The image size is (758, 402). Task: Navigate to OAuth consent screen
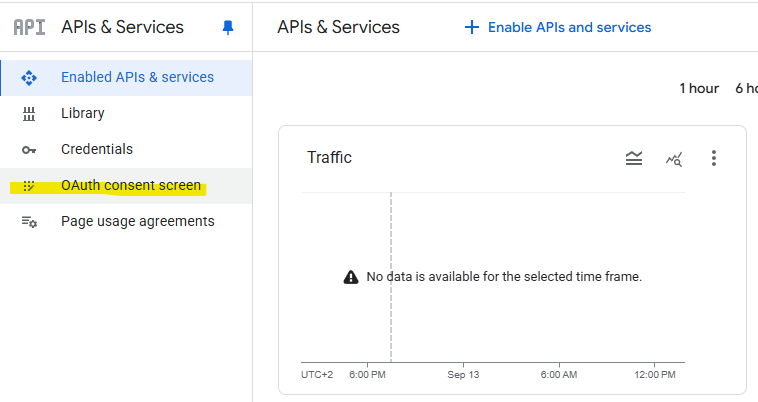[x=131, y=185]
